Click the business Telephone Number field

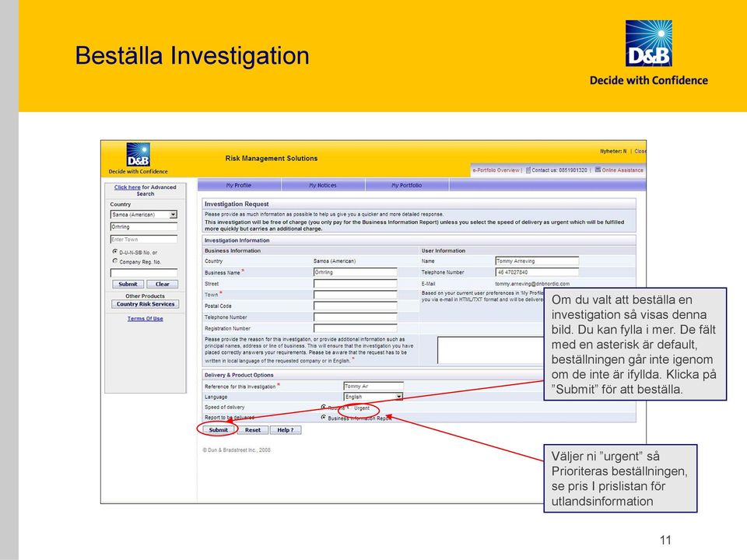coord(355,317)
